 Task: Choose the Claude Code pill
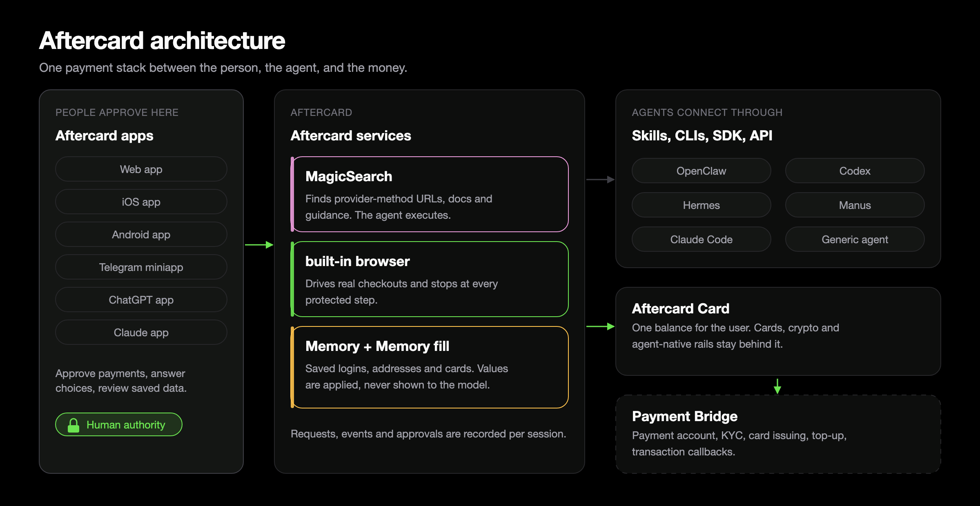pyautogui.click(x=702, y=239)
